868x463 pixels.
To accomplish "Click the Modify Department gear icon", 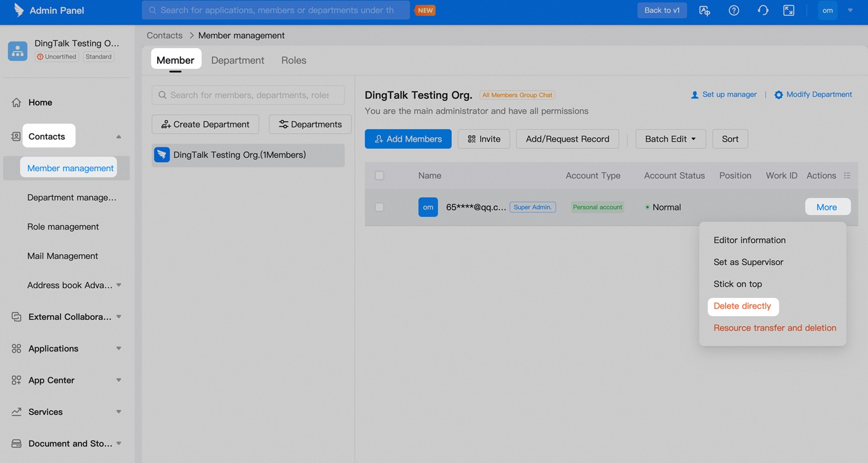I will [x=778, y=95].
